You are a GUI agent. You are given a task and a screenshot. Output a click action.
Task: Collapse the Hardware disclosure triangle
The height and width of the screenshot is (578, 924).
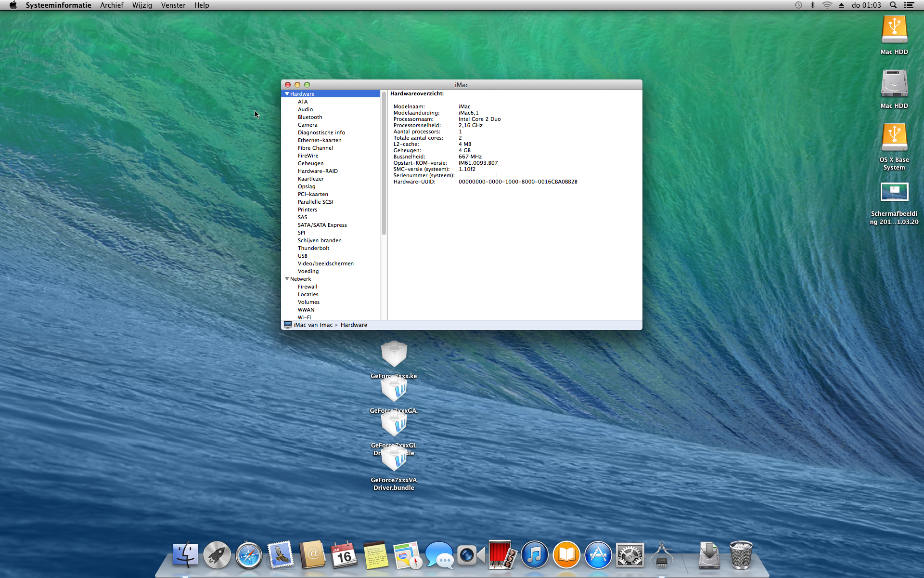tap(287, 94)
